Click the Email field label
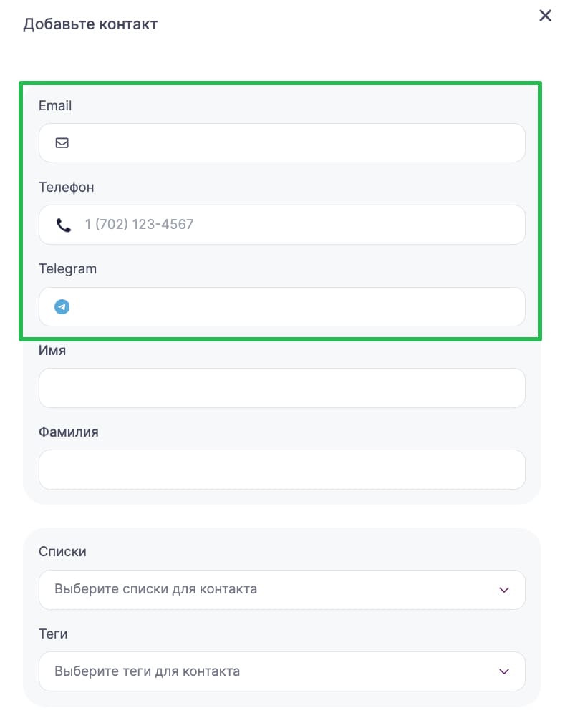 55,106
